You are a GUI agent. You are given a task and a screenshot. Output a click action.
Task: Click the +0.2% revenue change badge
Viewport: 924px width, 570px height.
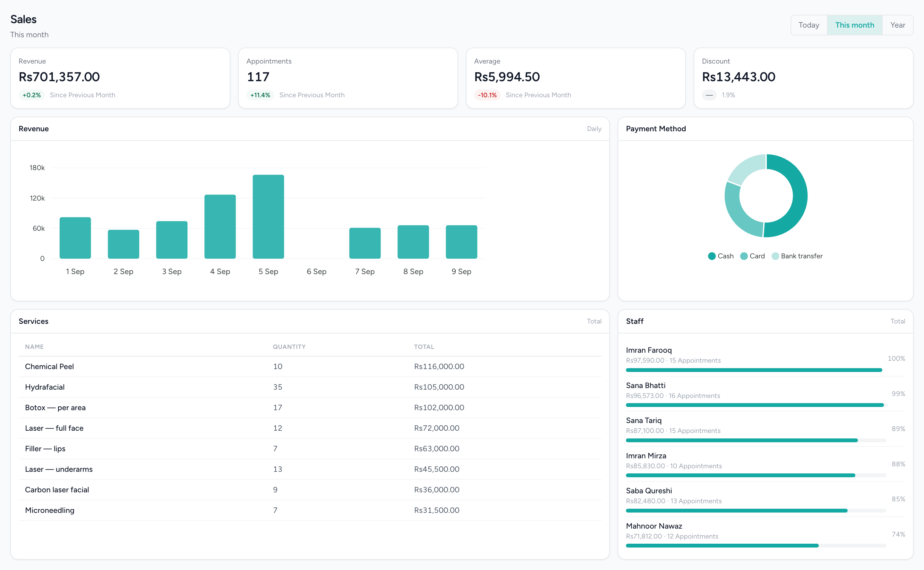coord(32,95)
